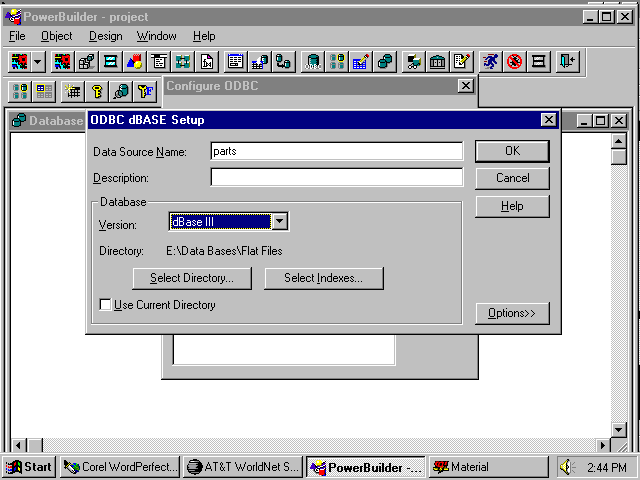The image size is (640, 480).
Task: Click the vertical scrollbar up arrow
Action: [619, 142]
